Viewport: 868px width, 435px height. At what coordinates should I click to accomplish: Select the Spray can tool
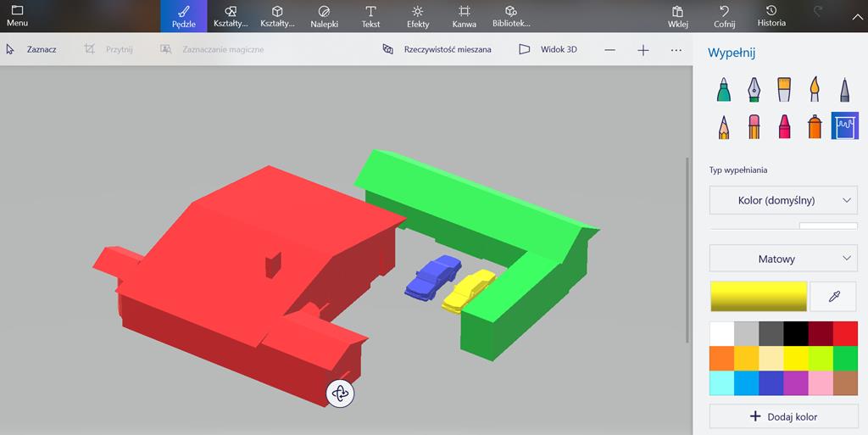[x=815, y=126]
